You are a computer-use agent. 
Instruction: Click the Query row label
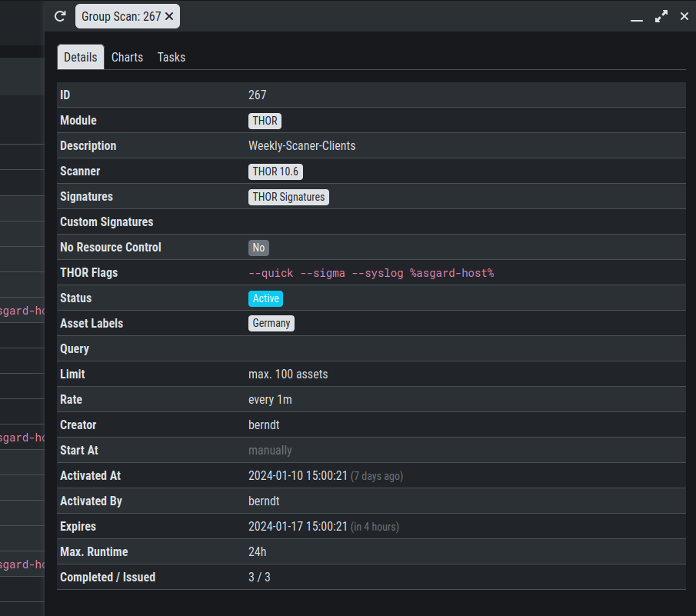[75, 349]
